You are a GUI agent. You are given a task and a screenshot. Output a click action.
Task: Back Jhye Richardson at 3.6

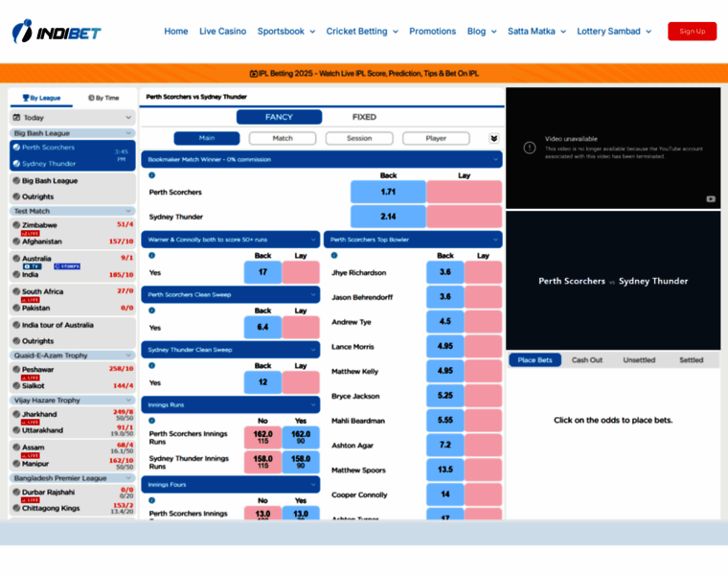click(445, 272)
